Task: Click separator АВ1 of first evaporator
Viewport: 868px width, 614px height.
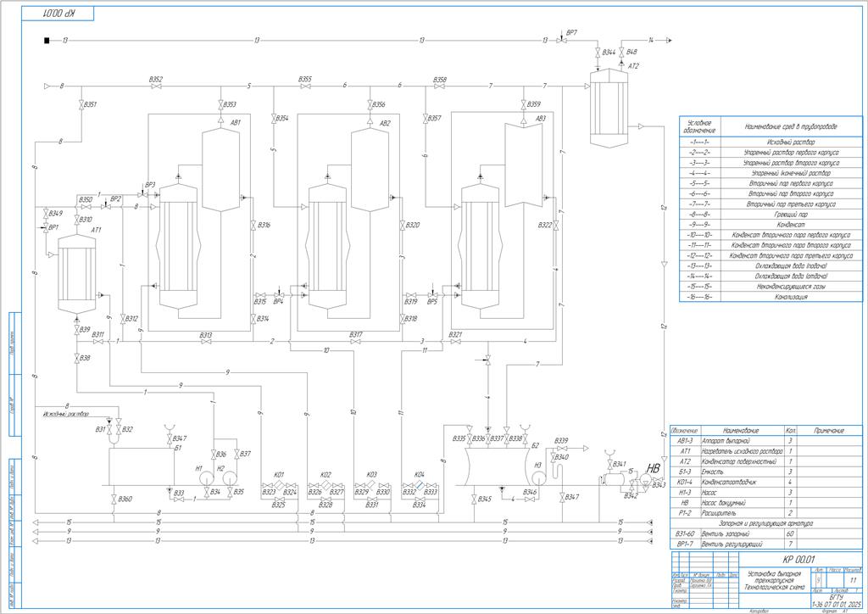Action: pos(222,168)
